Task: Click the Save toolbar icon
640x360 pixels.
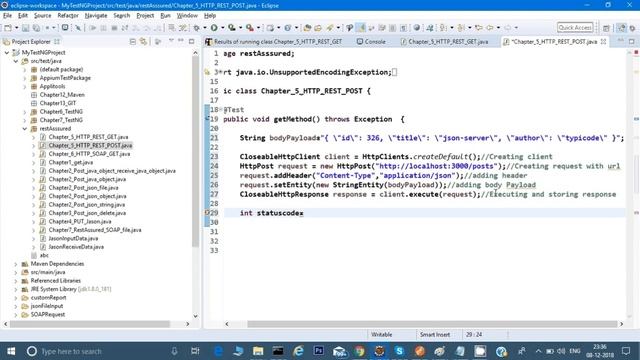Action: click(25, 28)
